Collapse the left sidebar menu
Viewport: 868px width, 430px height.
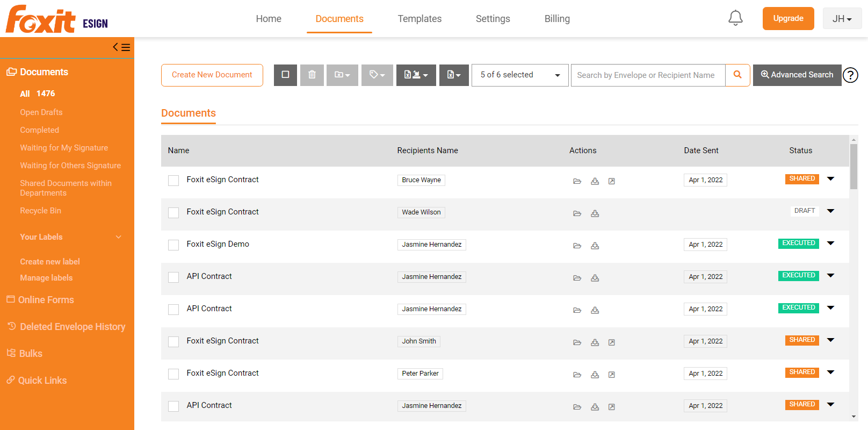coord(121,47)
